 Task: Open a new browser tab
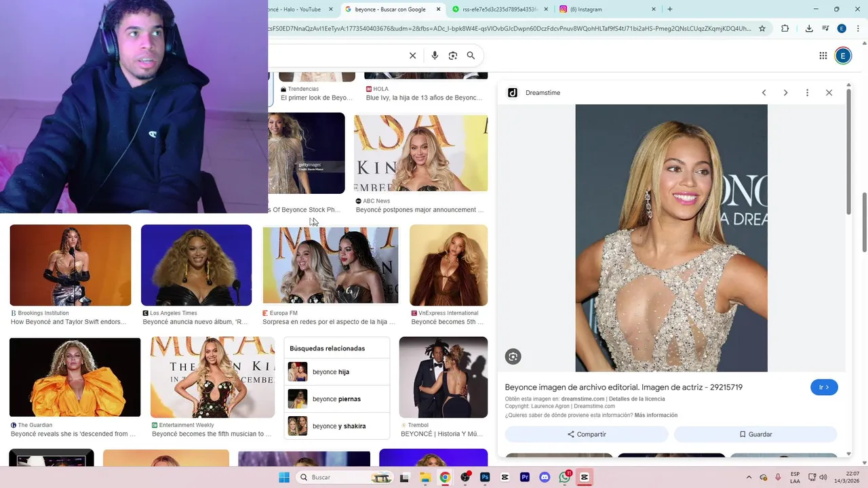[670, 9]
